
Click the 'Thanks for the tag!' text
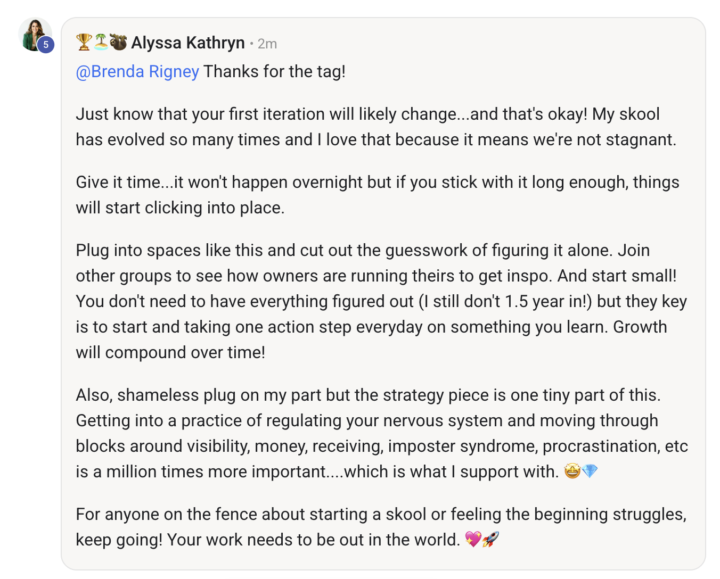pos(274,72)
